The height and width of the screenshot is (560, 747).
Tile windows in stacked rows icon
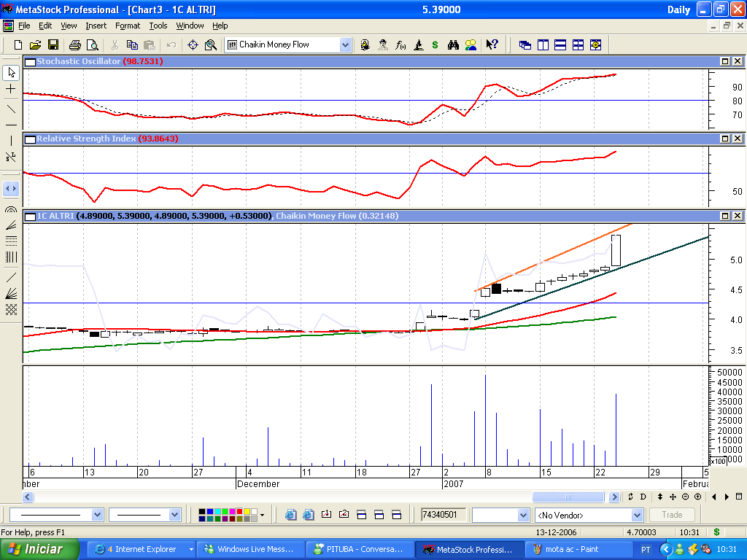point(560,44)
